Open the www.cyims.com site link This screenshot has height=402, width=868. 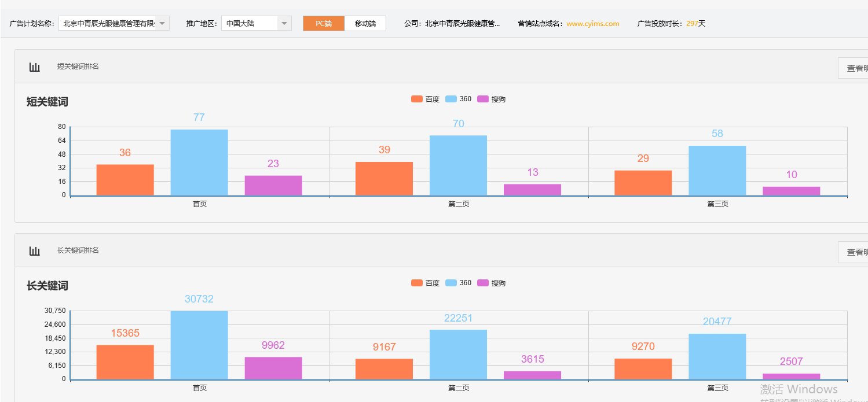click(592, 23)
